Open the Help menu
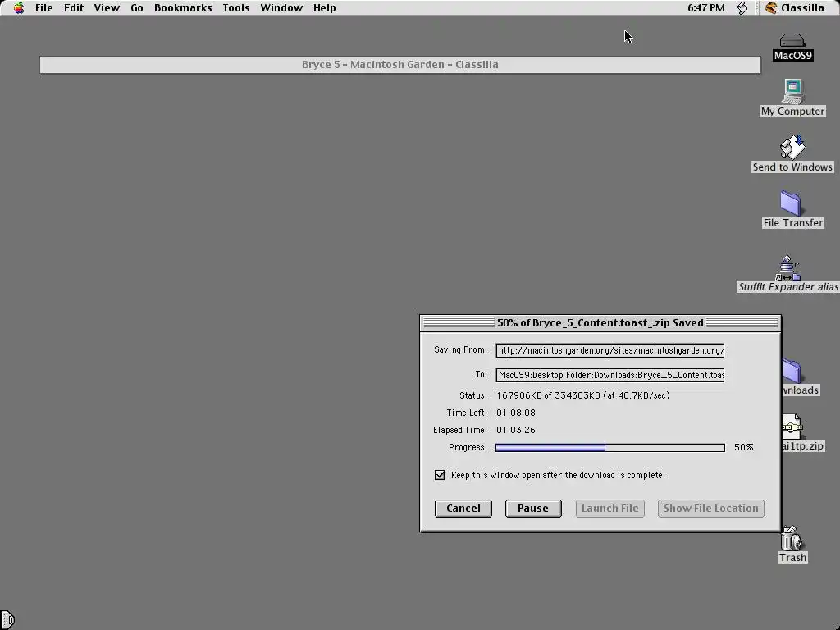Viewport: 840px width, 630px height. tap(325, 8)
